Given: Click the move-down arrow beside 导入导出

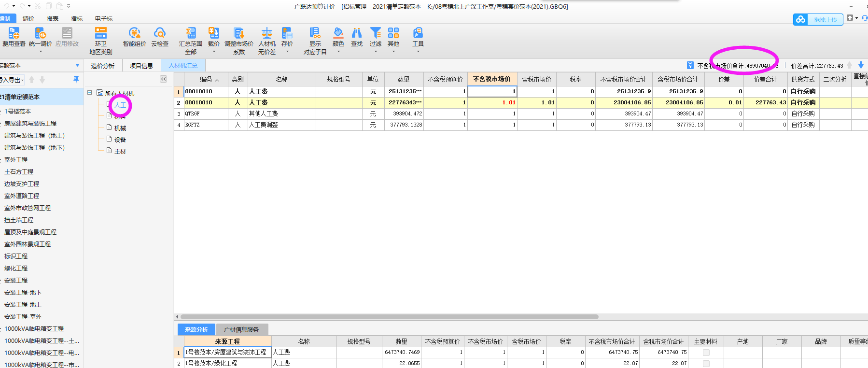Looking at the screenshot, I should click(42, 80).
